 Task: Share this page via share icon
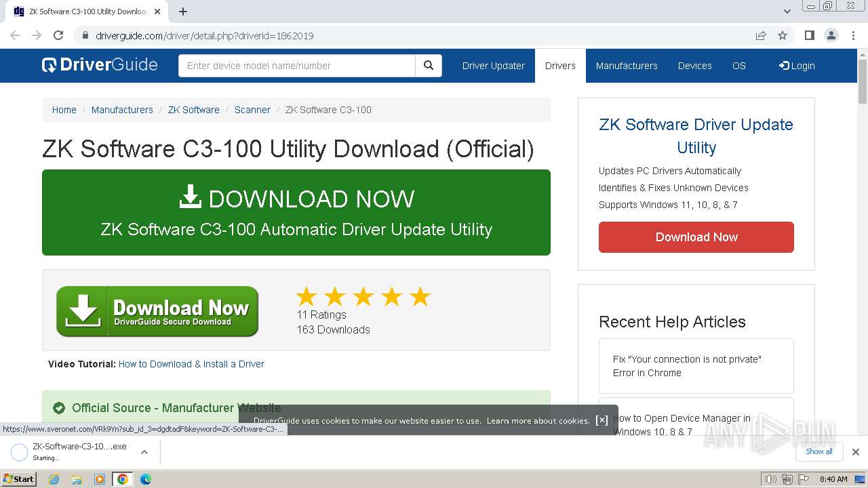[x=761, y=35]
